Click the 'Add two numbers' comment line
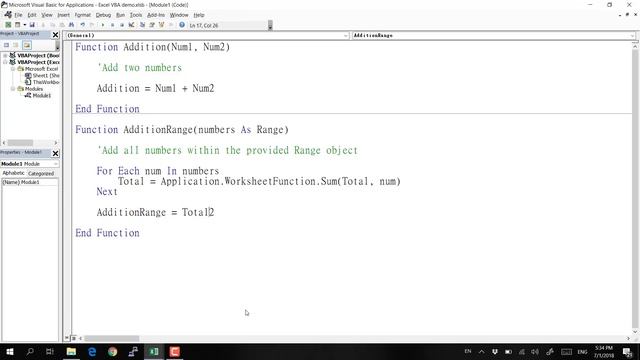Screen dimensions: 640x360 (x=139, y=68)
